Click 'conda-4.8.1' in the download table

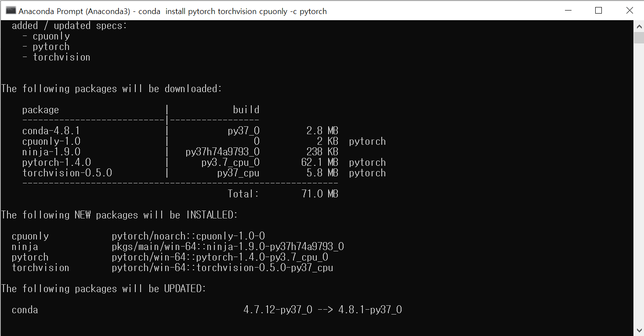(x=51, y=131)
